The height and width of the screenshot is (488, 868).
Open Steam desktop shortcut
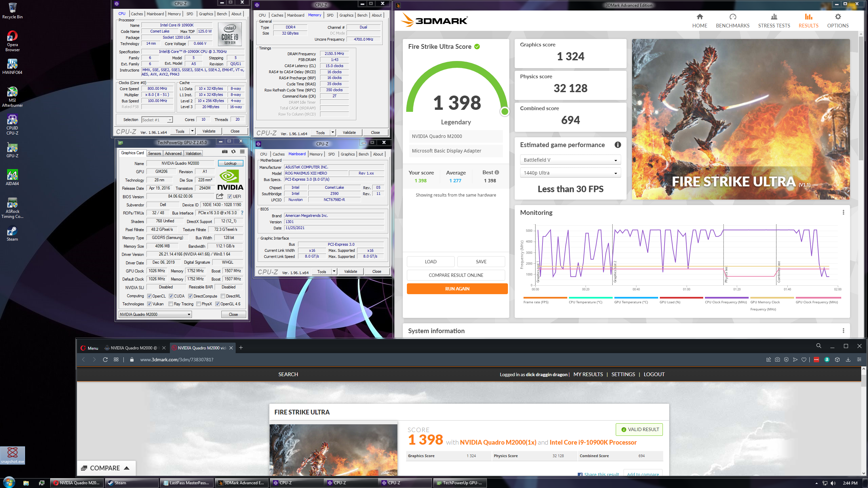(12, 233)
